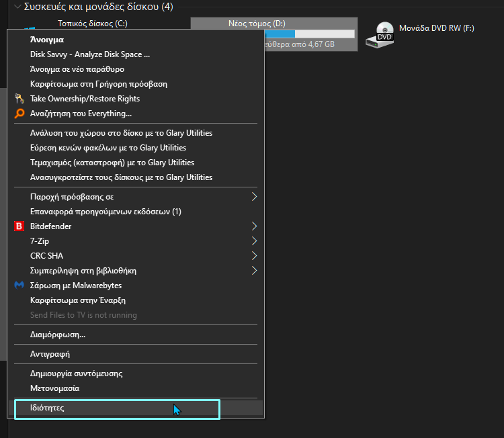Click the free space text showing 4,67 GB
Viewport: 504px width, 438px height.
[x=300, y=44]
